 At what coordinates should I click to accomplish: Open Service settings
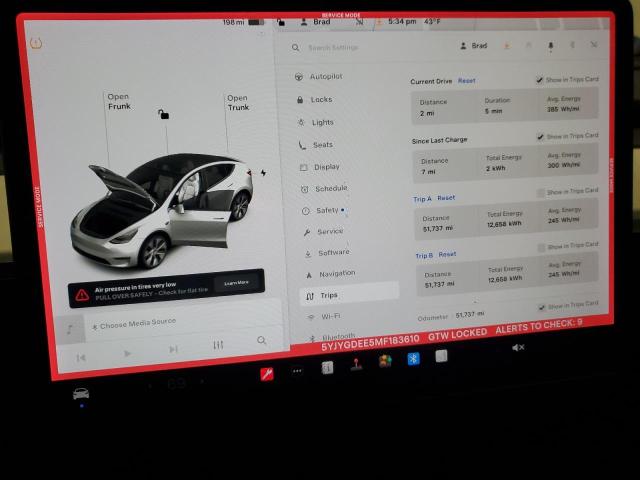pos(324,232)
